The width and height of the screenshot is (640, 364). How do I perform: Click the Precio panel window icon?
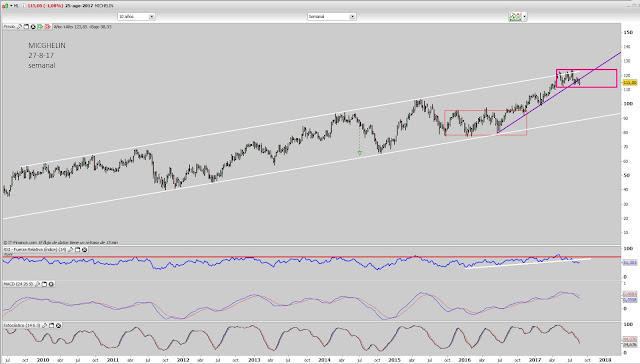tap(27, 27)
